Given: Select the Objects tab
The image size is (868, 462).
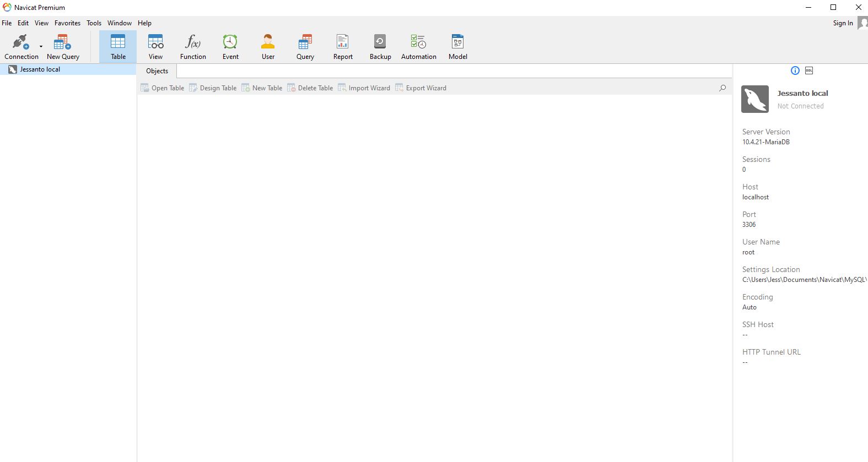Looking at the screenshot, I should 157,71.
